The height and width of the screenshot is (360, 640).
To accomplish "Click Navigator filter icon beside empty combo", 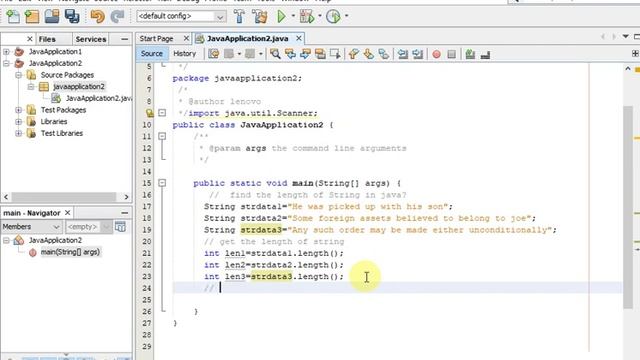I will (120, 227).
